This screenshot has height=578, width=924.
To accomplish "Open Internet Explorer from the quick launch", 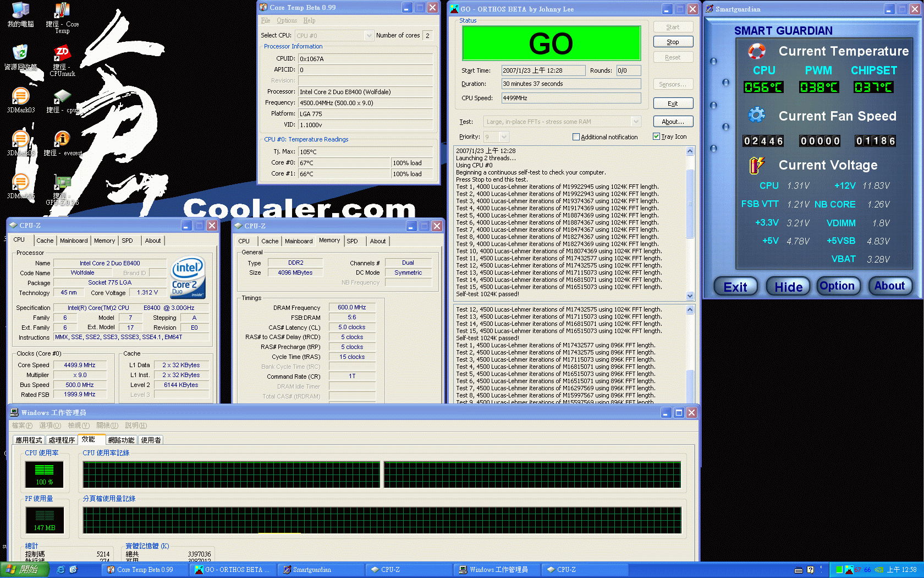I will pyautogui.click(x=61, y=570).
